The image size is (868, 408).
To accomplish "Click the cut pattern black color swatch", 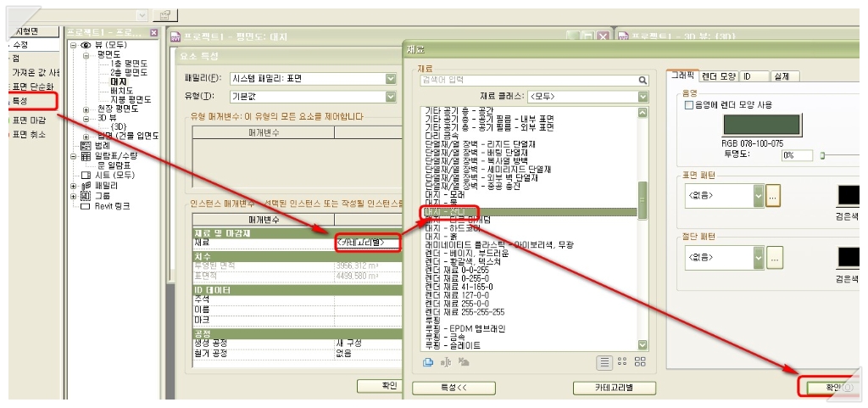I will (849, 257).
